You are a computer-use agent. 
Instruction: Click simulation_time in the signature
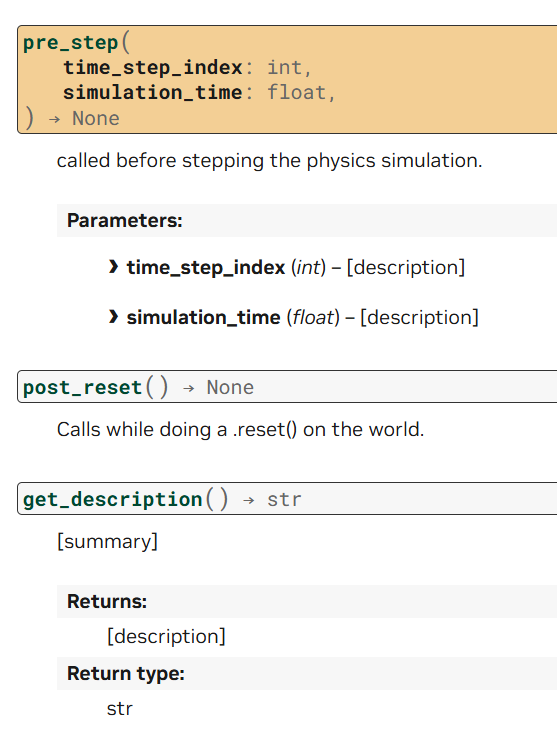153,93
